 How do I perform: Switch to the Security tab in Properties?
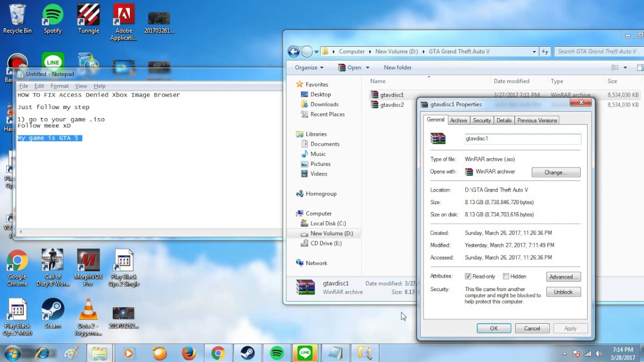point(481,121)
